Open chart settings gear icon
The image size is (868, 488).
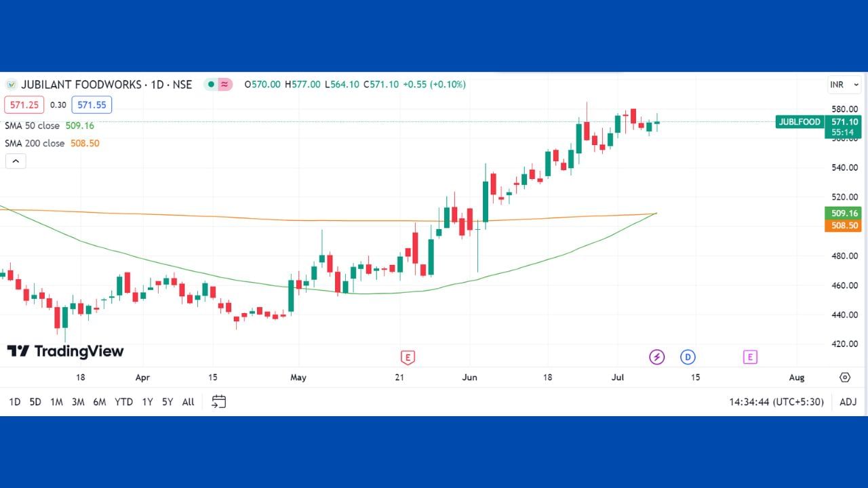[x=845, y=378]
